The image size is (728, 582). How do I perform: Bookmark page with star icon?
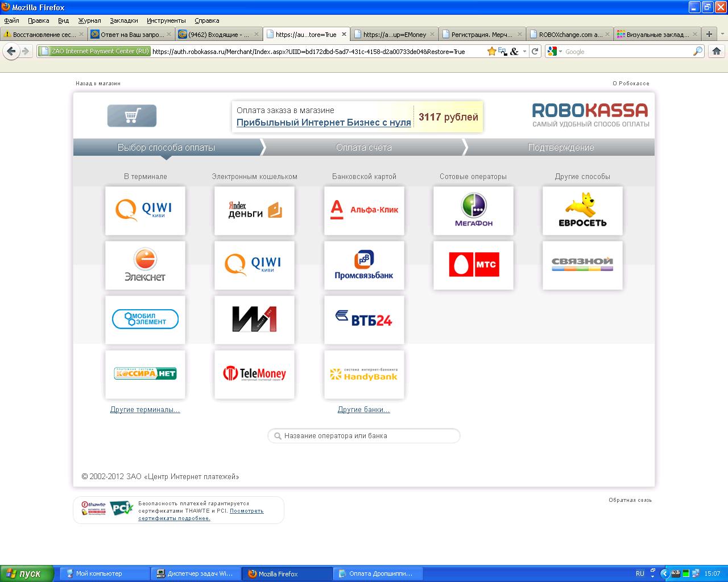[x=491, y=51]
